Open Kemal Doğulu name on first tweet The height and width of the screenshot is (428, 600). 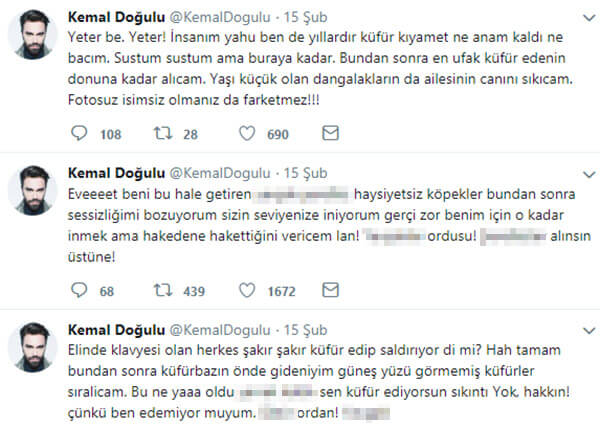[113, 18]
